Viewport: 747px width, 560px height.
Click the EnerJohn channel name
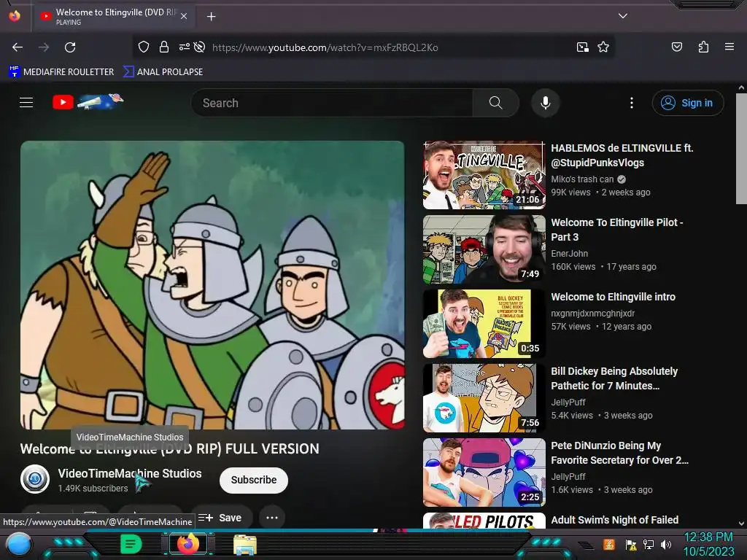coord(569,253)
